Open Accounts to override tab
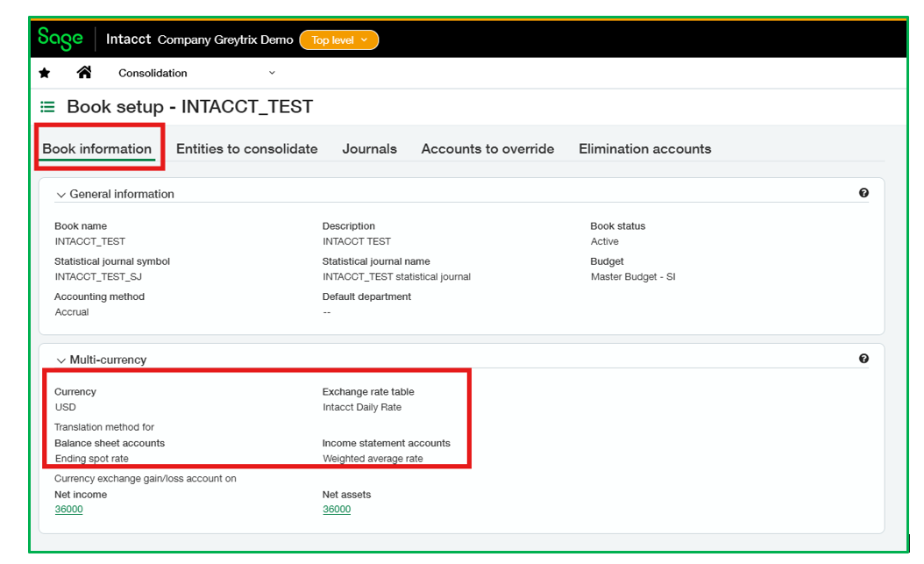924x564 pixels. click(x=487, y=148)
